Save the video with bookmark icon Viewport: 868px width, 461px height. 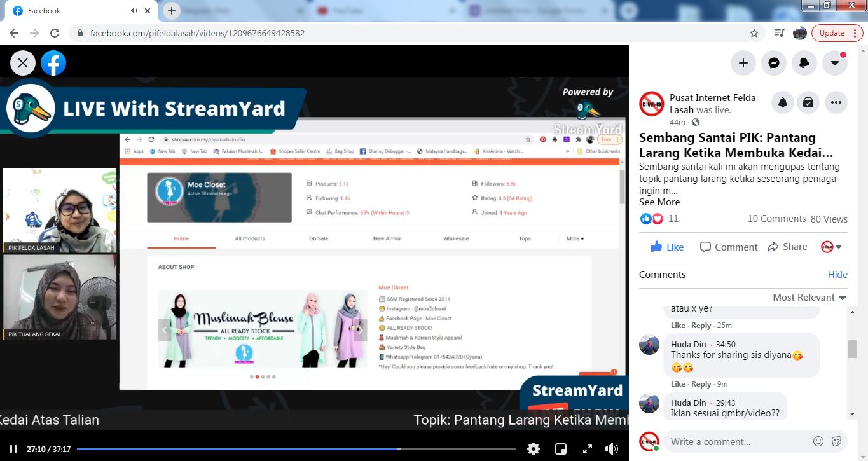click(x=808, y=102)
